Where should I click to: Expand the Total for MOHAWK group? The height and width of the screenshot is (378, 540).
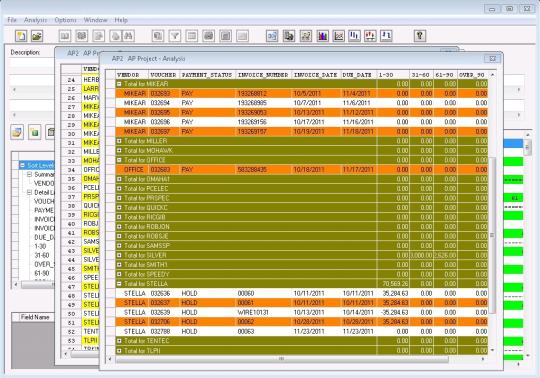click(119, 150)
